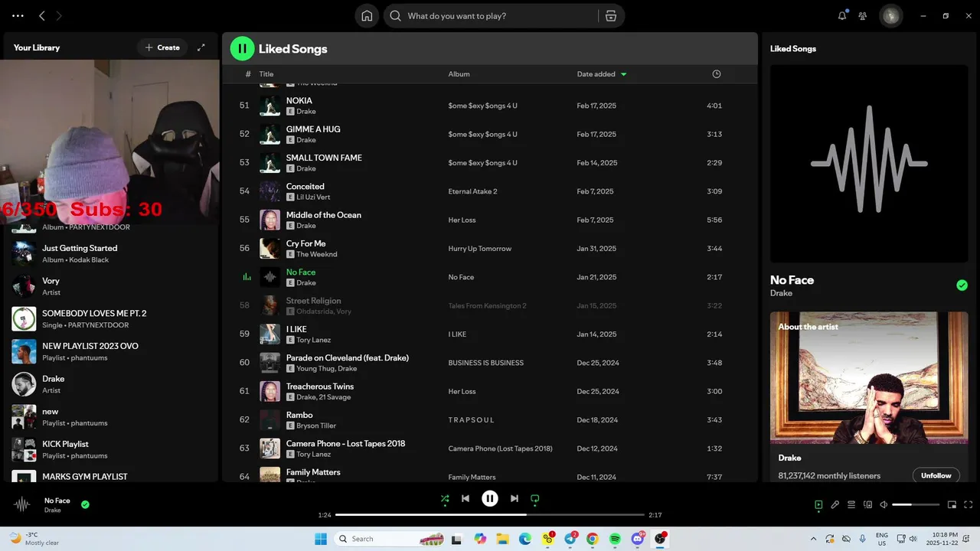Skip to previous track

pos(465,498)
